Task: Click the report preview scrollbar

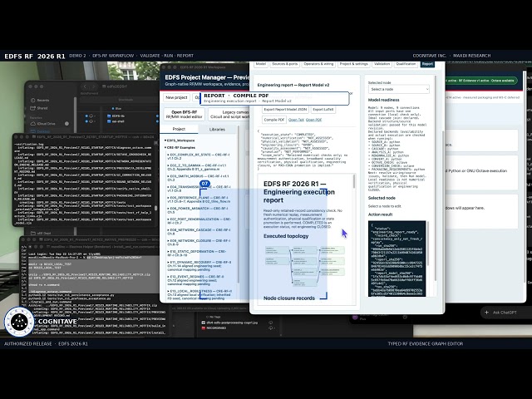Action: (x=354, y=181)
